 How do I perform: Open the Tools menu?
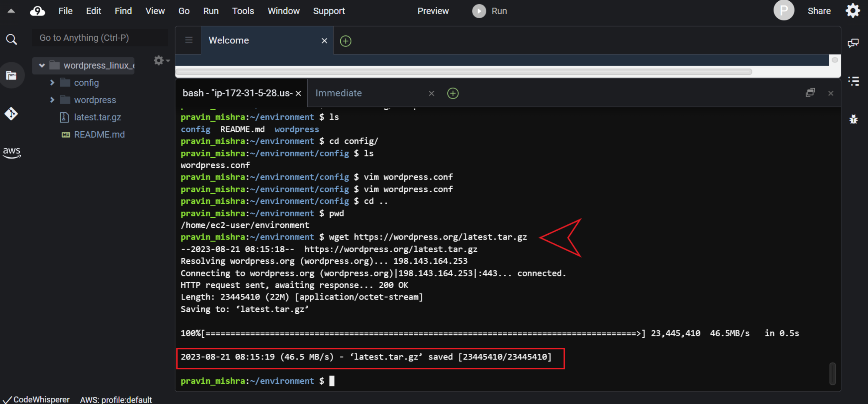pyautogui.click(x=243, y=11)
